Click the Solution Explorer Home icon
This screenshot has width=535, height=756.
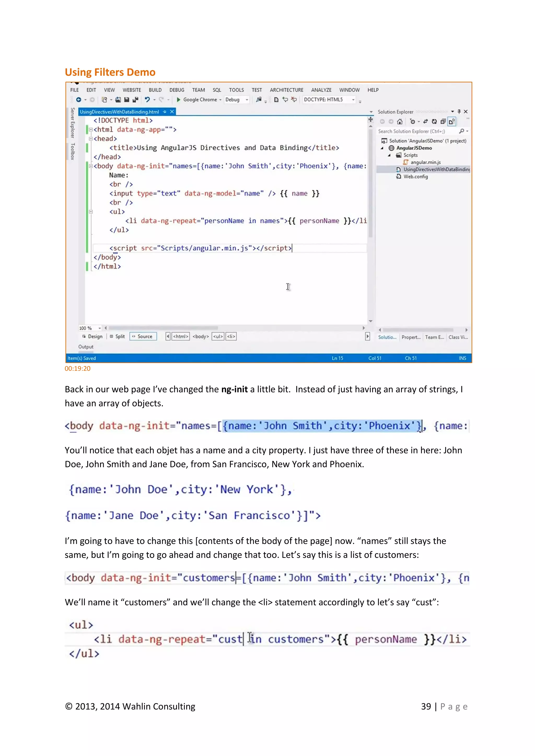pyautogui.click(x=400, y=121)
